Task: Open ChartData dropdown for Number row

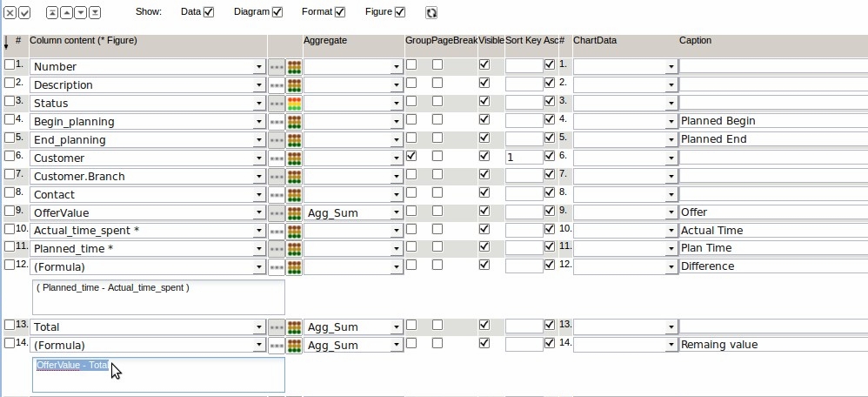Action: click(x=671, y=67)
